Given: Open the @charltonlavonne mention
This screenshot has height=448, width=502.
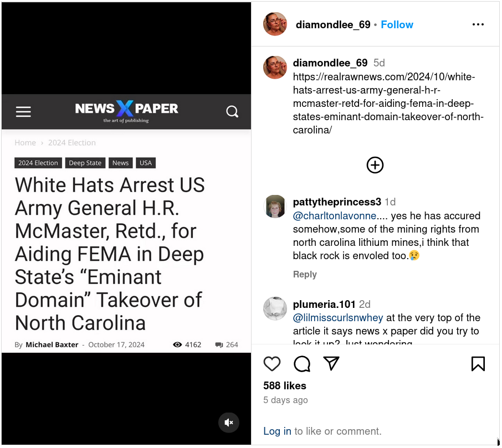Looking at the screenshot, I should [334, 215].
